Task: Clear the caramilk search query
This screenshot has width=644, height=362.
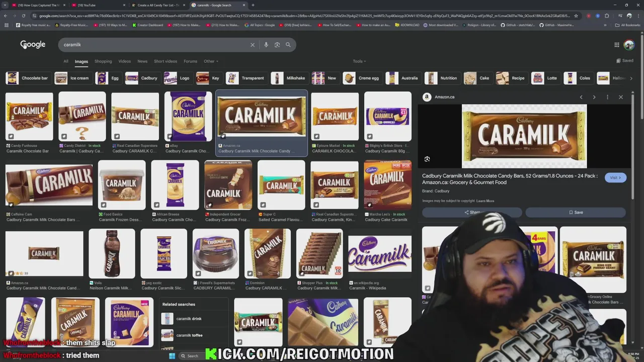Action: click(253, 45)
